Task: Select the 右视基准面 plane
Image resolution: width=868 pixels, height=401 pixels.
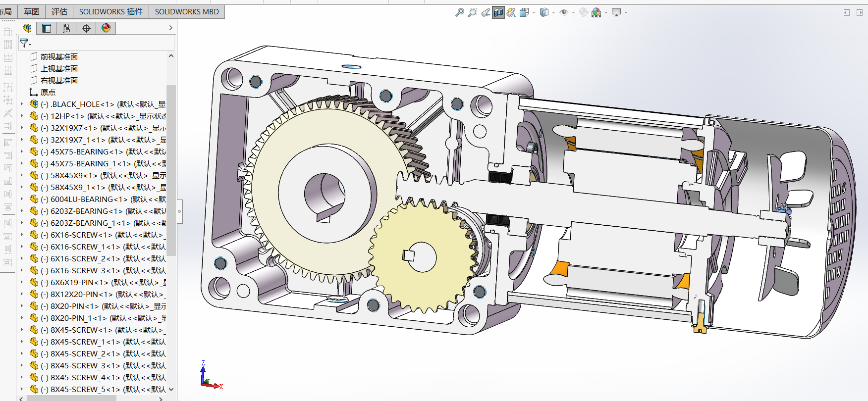Action: (59, 81)
